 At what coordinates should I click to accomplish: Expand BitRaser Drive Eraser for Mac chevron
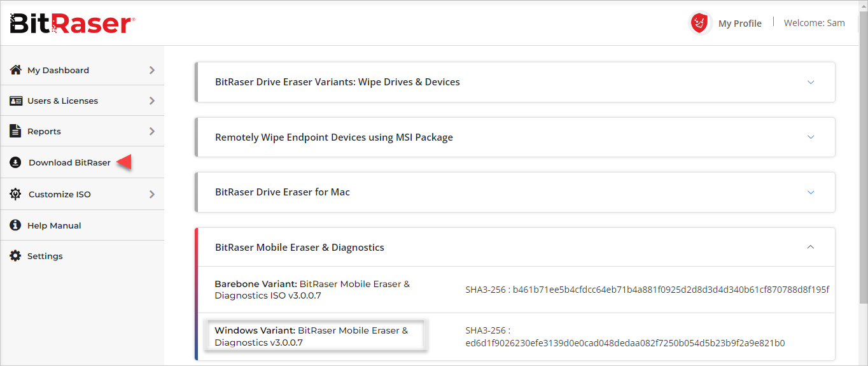click(x=811, y=192)
